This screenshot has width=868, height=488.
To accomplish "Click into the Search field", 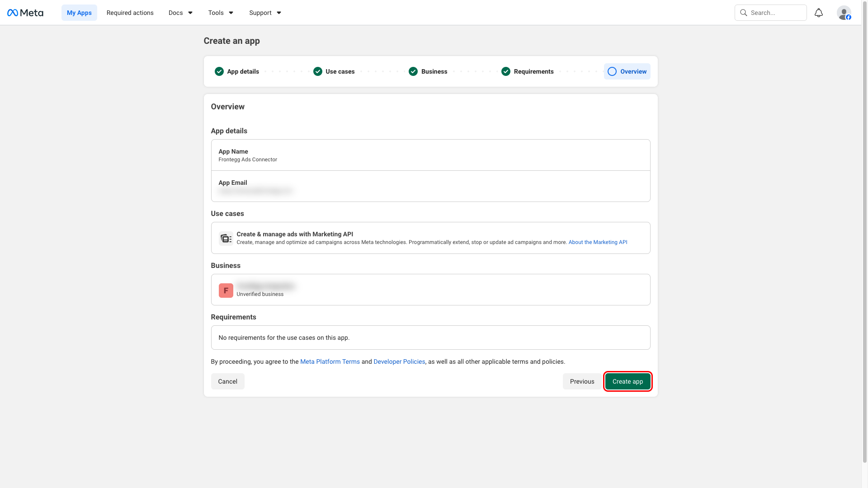I will click(x=770, y=13).
